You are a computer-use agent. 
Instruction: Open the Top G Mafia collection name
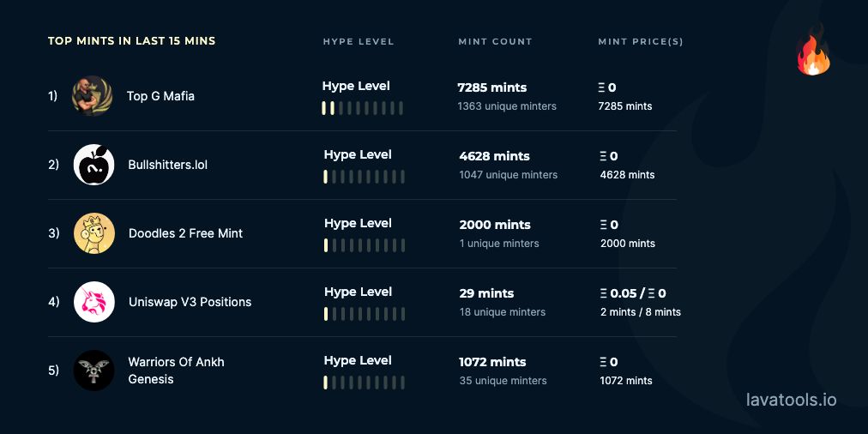(x=160, y=96)
